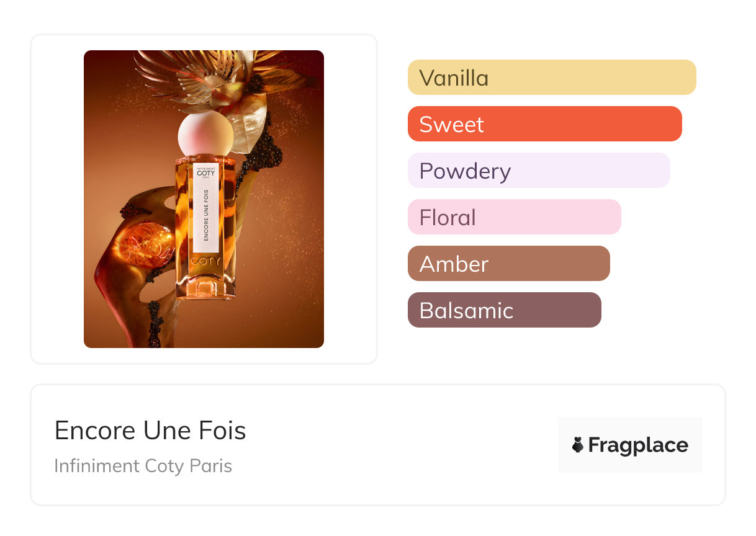Click the Powdery accord bar

538,171
